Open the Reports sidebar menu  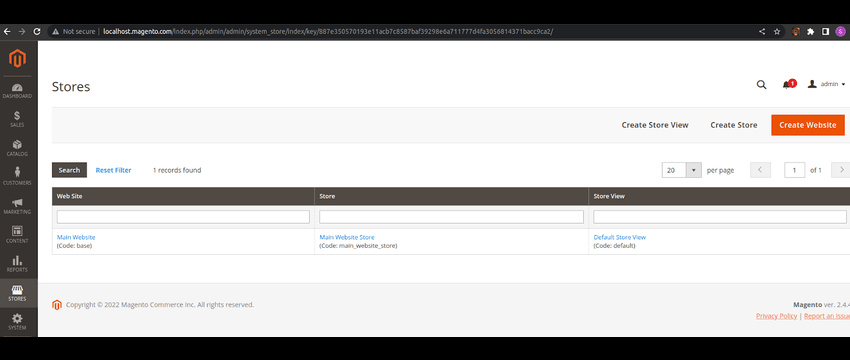(17, 264)
